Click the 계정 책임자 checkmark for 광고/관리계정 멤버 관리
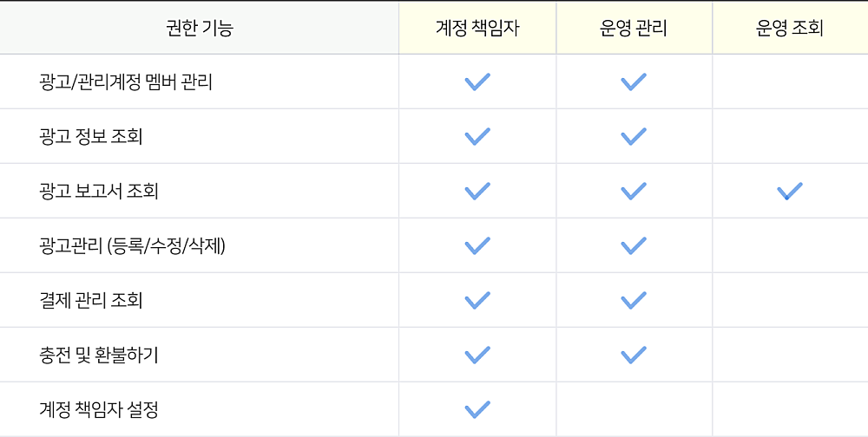The width and height of the screenshot is (868, 437). pyautogui.click(x=477, y=82)
